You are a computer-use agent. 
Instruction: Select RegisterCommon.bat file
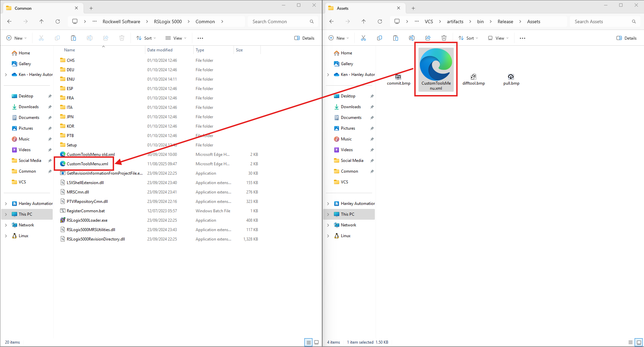86,211
